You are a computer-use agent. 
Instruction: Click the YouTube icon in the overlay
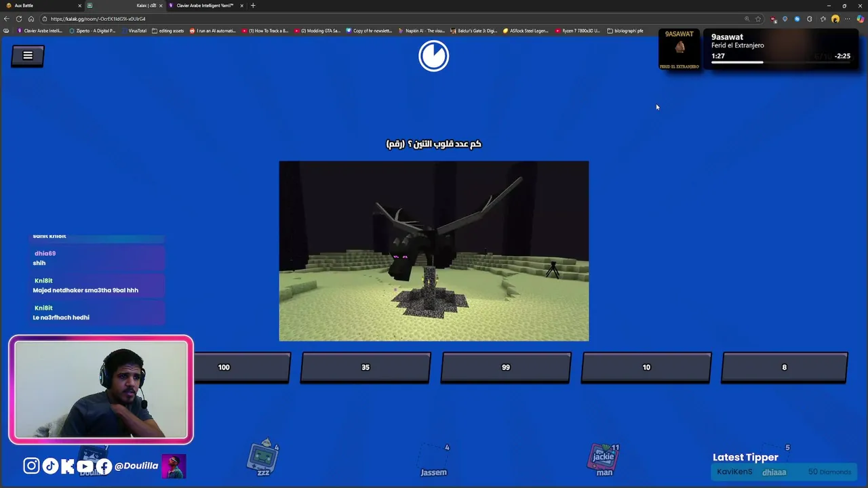click(x=85, y=466)
